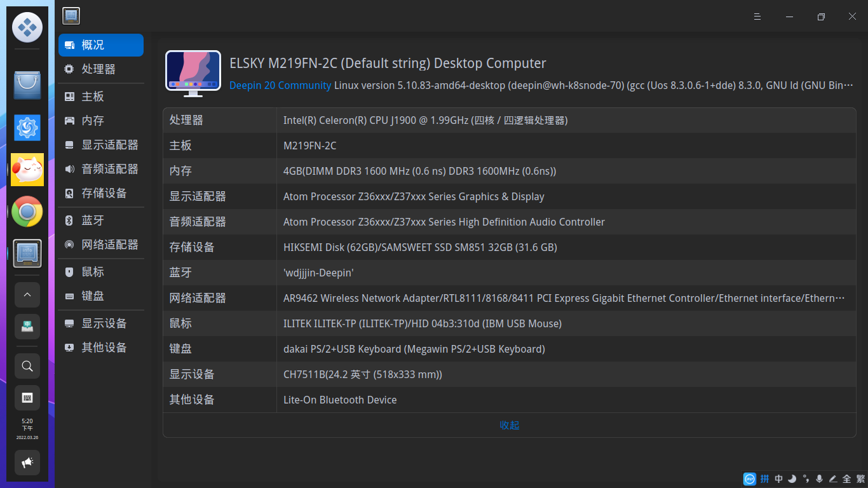Expand the dock tray arrow
Image resolution: width=868 pixels, height=488 pixels.
[27, 295]
